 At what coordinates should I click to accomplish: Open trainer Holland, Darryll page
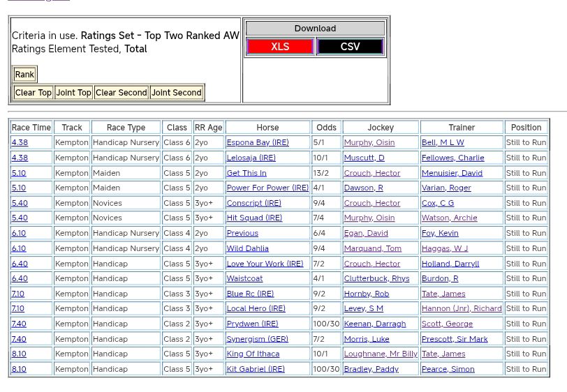(450, 264)
